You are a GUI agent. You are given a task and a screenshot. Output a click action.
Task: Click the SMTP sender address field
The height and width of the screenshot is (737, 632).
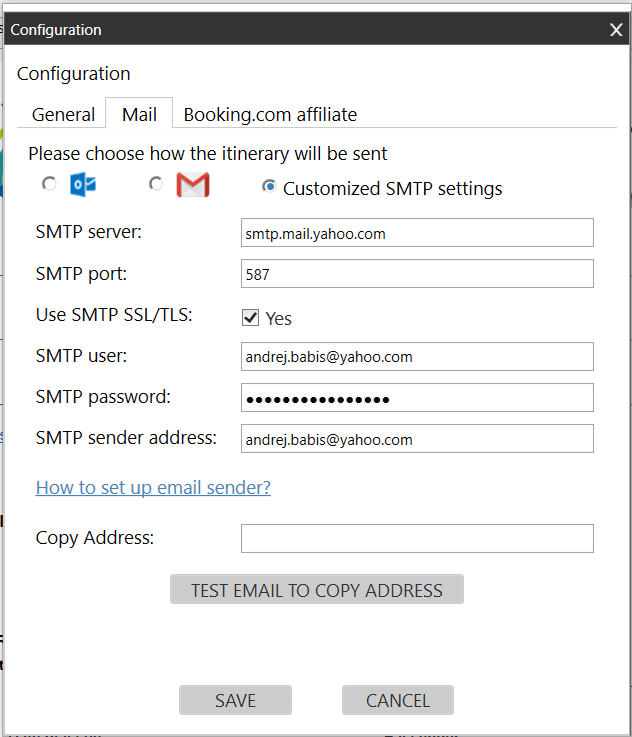coord(417,439)
